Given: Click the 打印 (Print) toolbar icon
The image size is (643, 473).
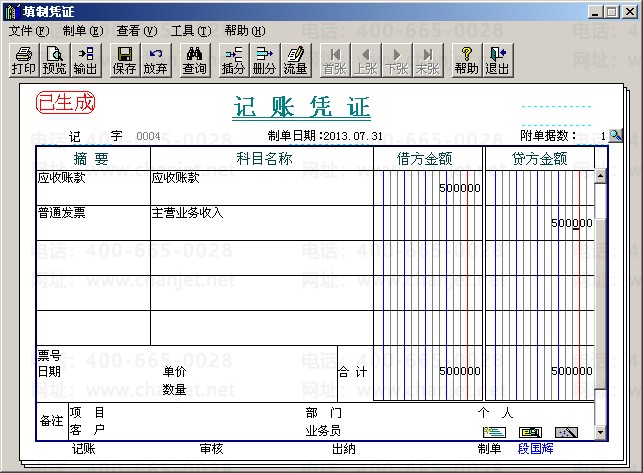Looking at the screenshot, I should 23,60.
